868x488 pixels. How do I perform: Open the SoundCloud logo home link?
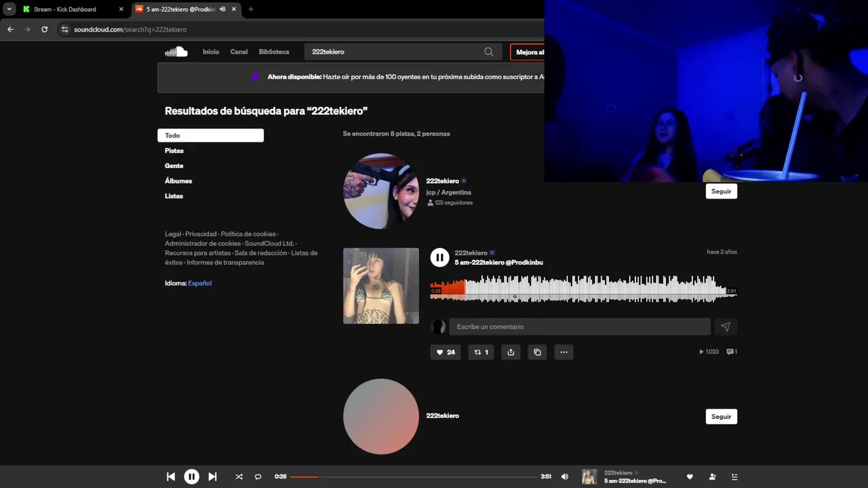coord(176,52)
